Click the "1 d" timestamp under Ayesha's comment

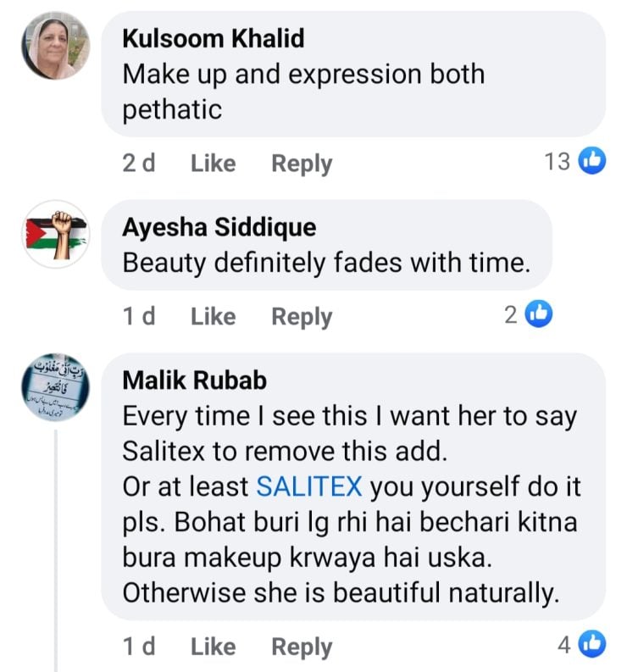(139, 316)
